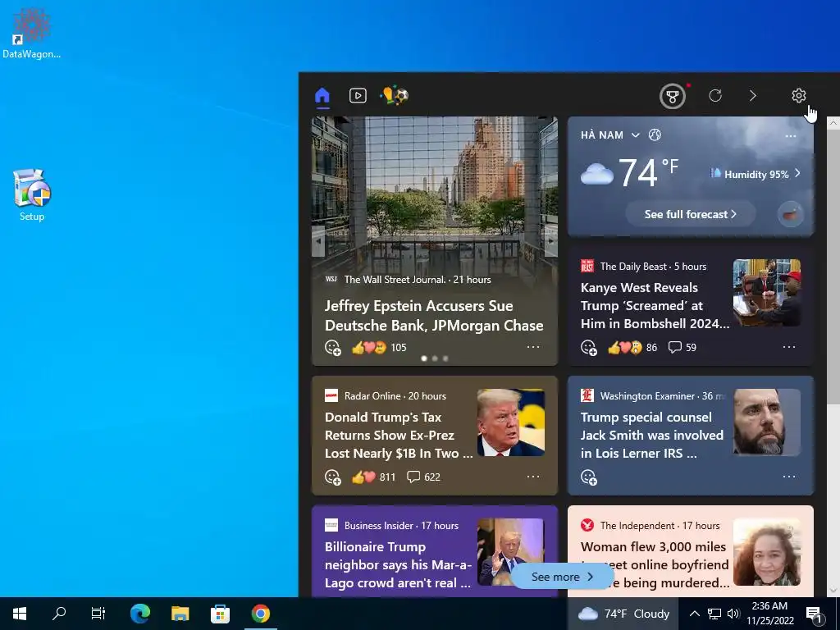The image size is (840, 630).
Task: Open 622 comments on Tax Returns story
Action: tap(423, 477)
